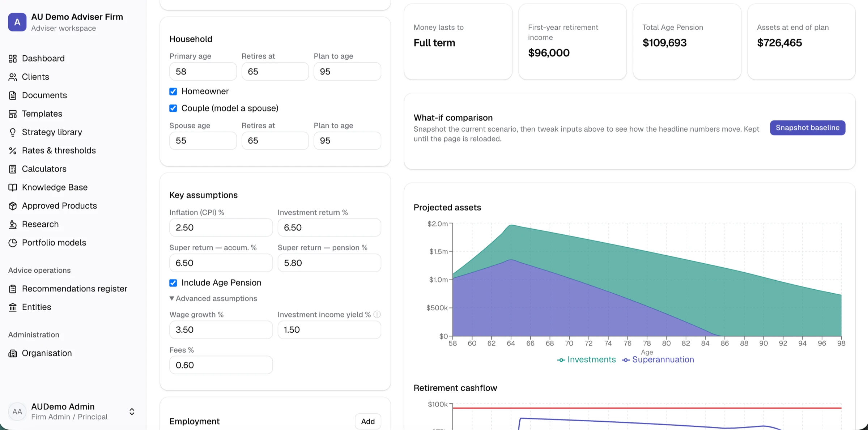Click the AU Demo Adviser Firm logo
Screen dimensions: 868x430
17,22
